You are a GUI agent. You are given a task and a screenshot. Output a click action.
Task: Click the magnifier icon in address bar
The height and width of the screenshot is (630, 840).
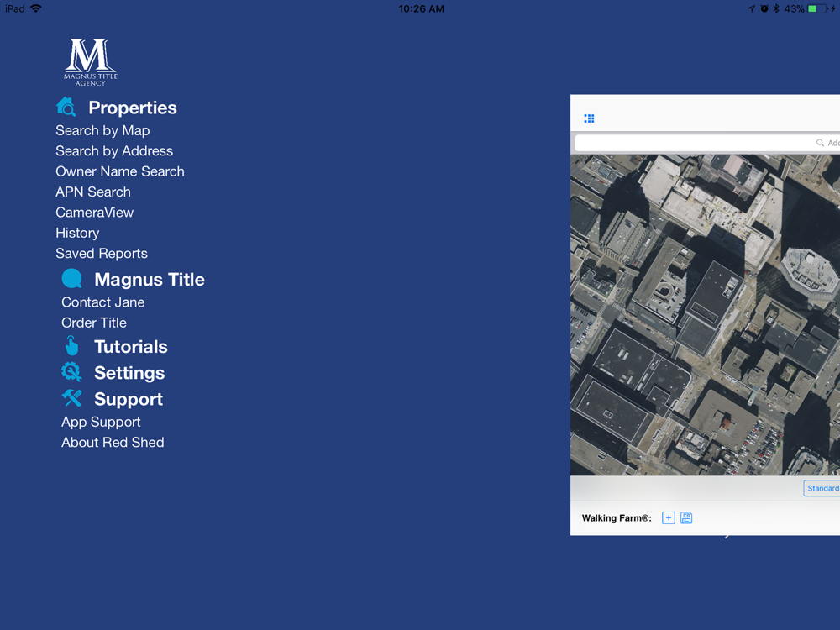point(820,143)
